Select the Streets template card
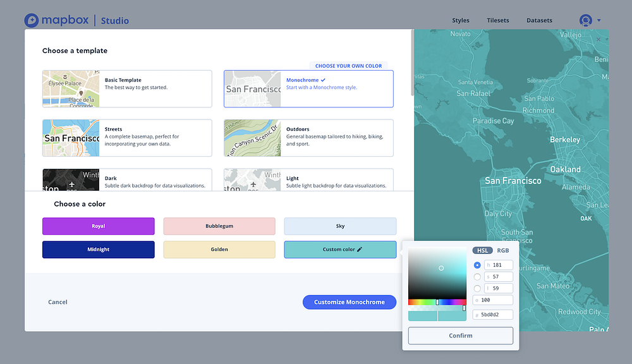632x364 pixels. (127, 138)
